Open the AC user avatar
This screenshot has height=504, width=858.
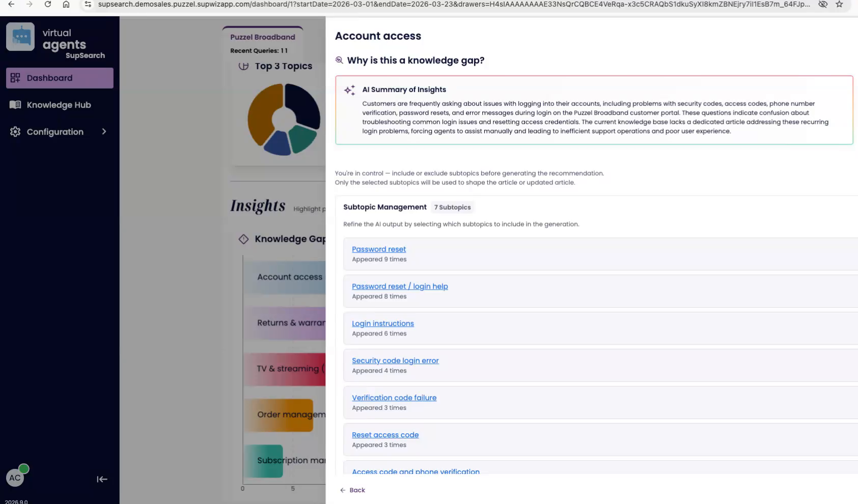point(15,478)
